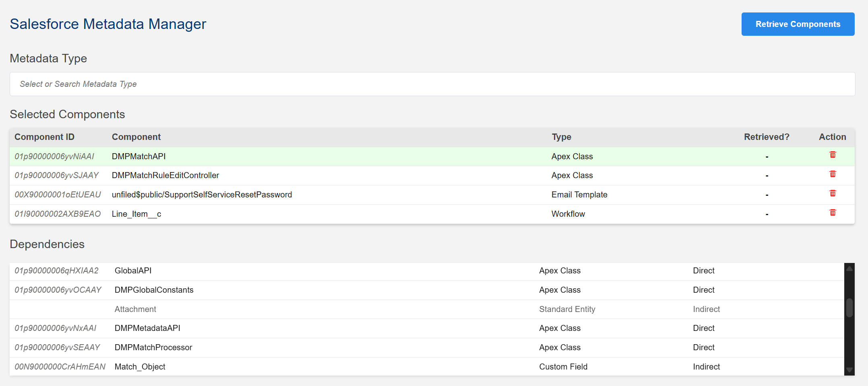Screen dimensions: 868x386
Task: Select Match_Object dependency
Action: [140, 367]
